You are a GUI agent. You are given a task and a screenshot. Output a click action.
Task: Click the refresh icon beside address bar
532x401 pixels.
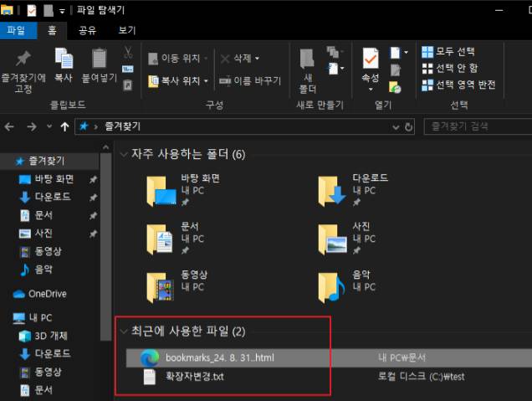click(x=408, y=127)
